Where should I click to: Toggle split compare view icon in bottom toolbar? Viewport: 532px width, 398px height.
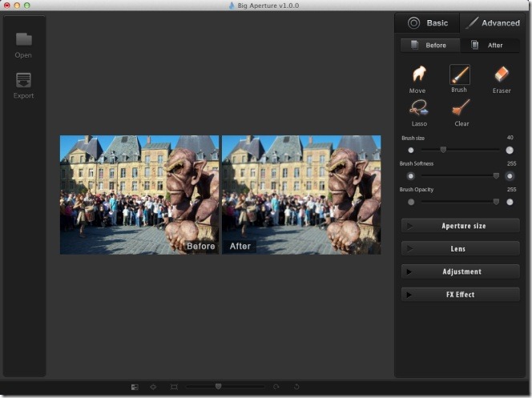135,387
